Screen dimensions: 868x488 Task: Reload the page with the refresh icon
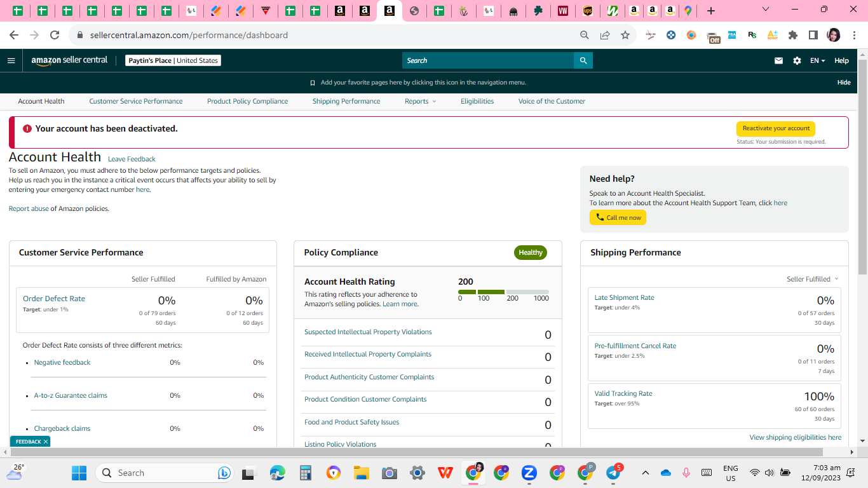pos(55,35)
